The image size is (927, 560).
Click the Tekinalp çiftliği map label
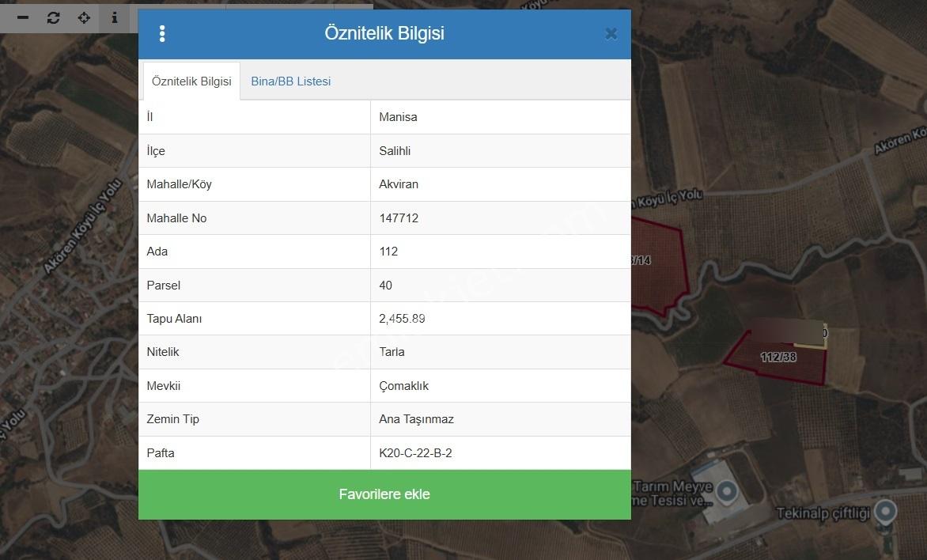tap(823, 513)
